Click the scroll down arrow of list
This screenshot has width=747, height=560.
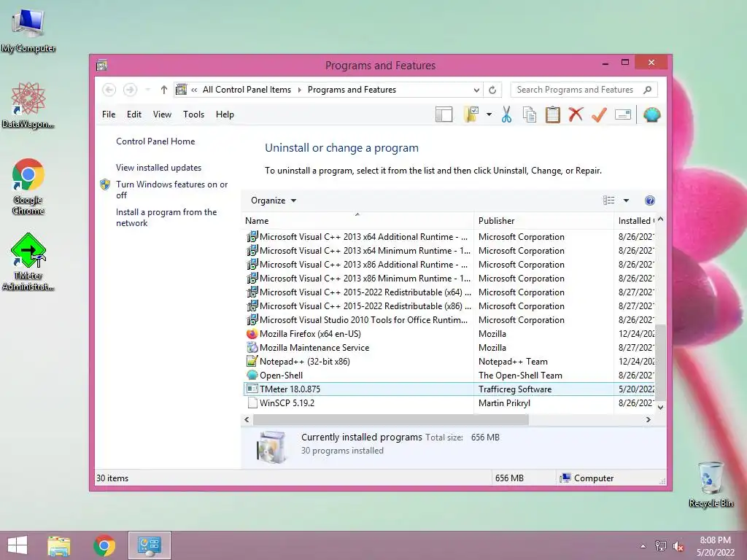660,407
